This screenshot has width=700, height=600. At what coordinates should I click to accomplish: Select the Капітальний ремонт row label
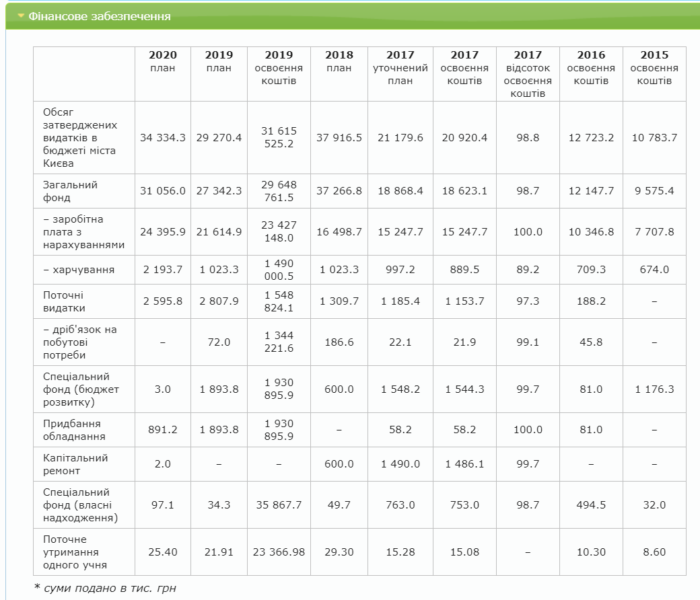coord(75,464)
